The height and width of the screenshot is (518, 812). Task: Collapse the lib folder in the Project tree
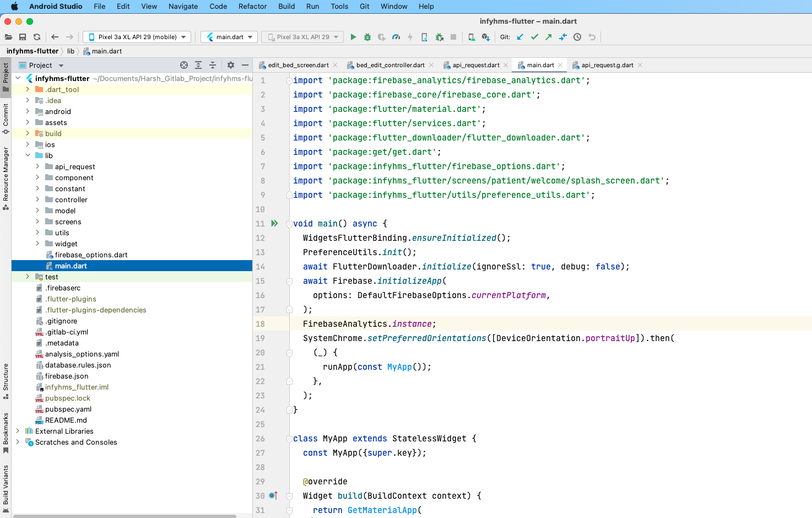(x=28, y=155)
